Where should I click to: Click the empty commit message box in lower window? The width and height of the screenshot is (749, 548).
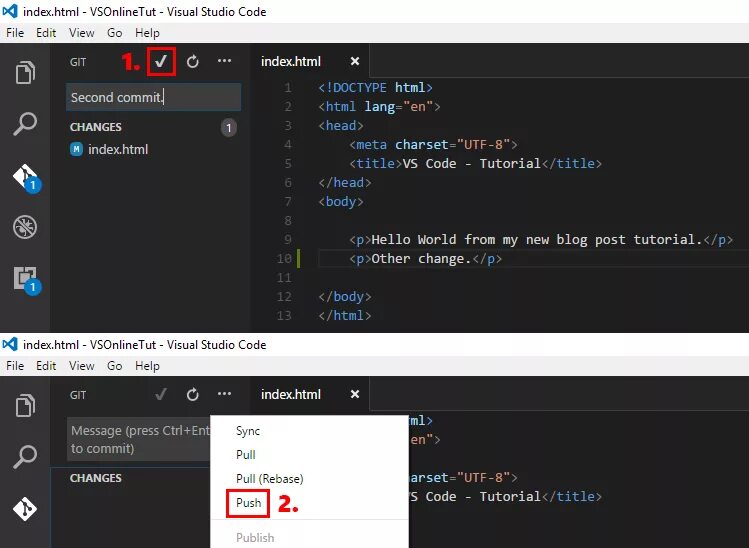(139, 440)
